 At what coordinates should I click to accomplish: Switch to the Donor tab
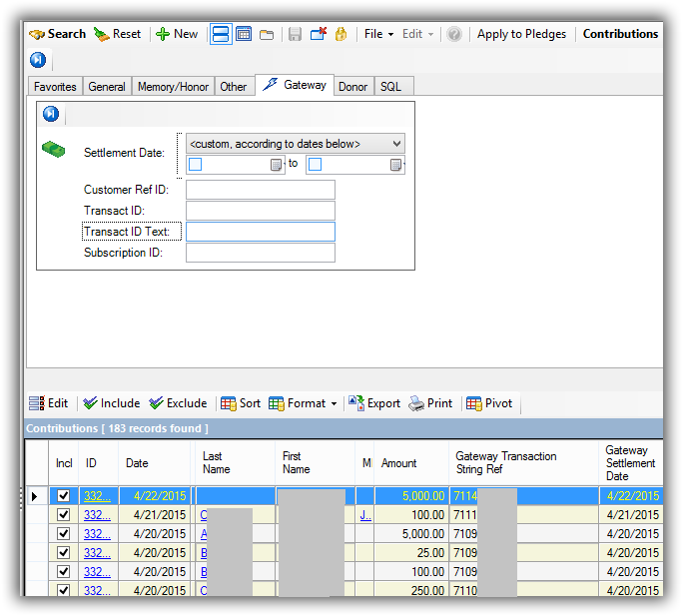(x=352, y=87)
